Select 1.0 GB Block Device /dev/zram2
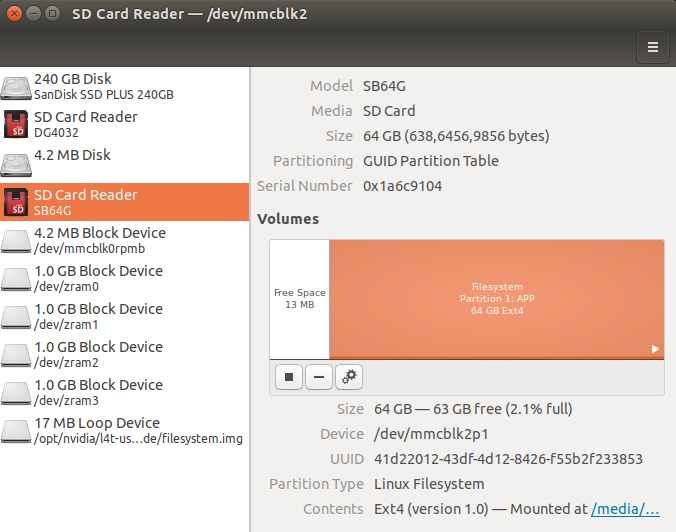676x532 pixels. point(125,354)
